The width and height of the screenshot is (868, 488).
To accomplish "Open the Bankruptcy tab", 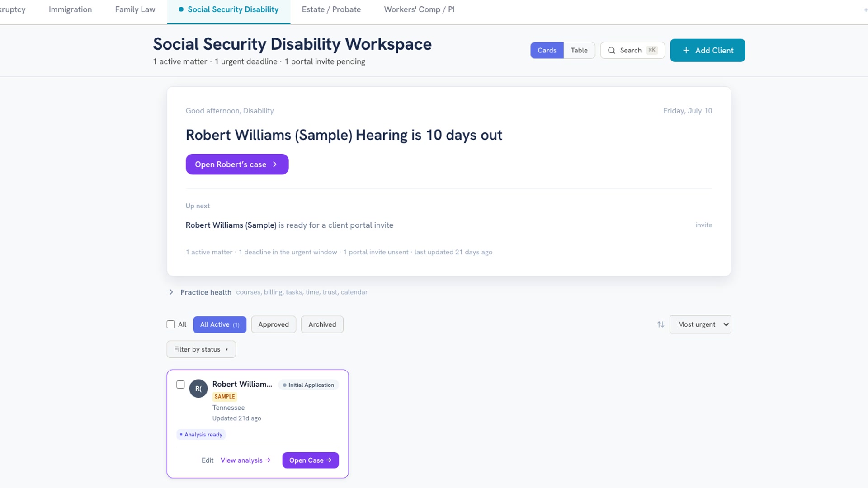I will [13, 9].
